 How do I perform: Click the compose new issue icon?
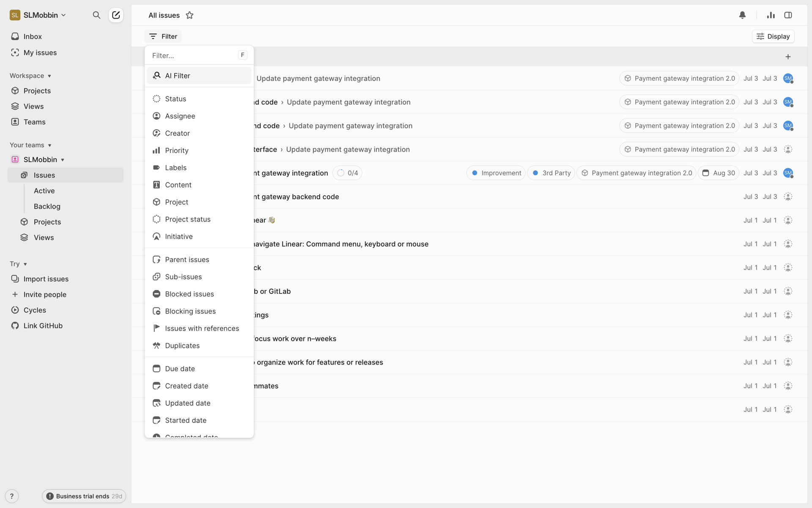pos(116,15)
